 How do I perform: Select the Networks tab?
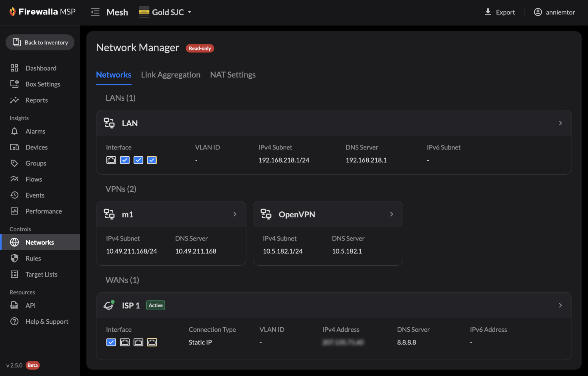(114, 75)
